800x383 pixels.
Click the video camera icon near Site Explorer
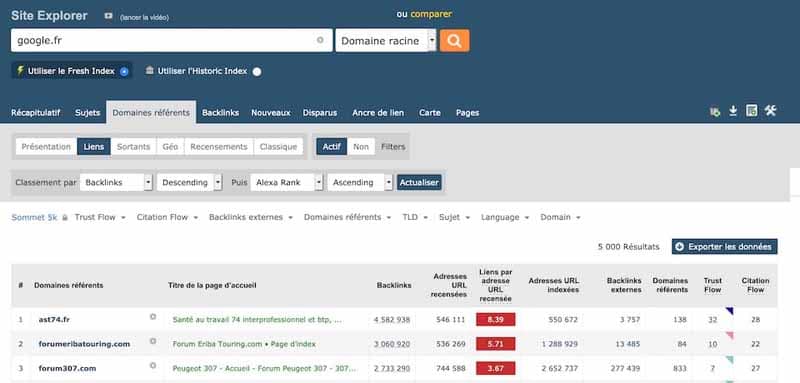[x=108, y=16]
